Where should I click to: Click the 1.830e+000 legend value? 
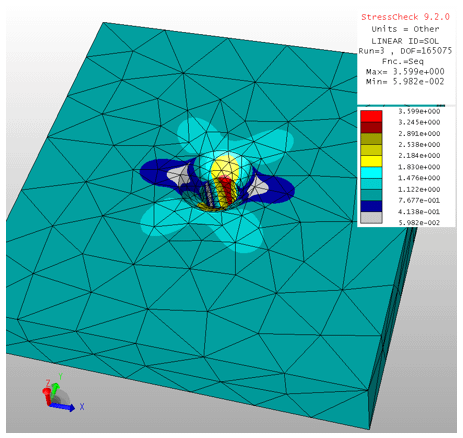(x=419, y=167)
